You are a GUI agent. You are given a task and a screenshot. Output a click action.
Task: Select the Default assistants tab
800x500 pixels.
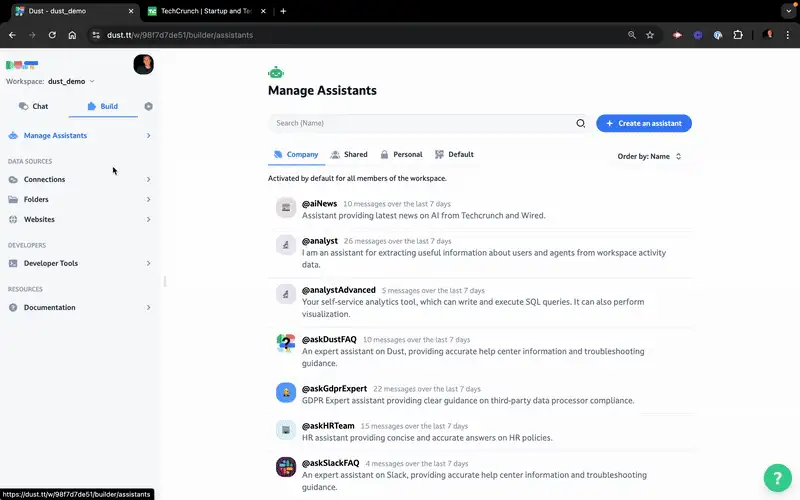(x=454, y=154)
